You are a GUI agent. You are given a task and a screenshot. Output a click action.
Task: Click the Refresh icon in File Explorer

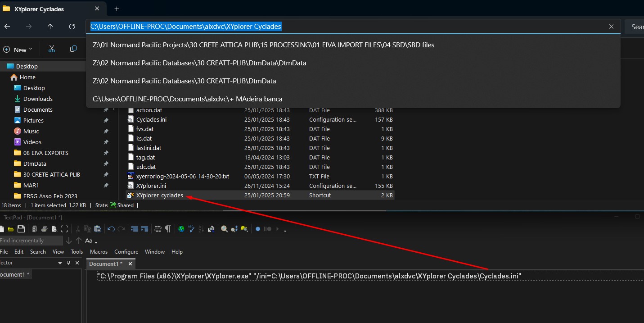[72, 27]
